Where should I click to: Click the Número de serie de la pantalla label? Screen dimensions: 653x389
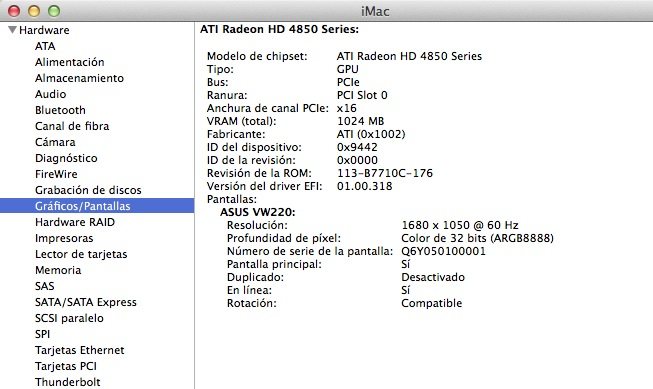[x=309, y=251]
